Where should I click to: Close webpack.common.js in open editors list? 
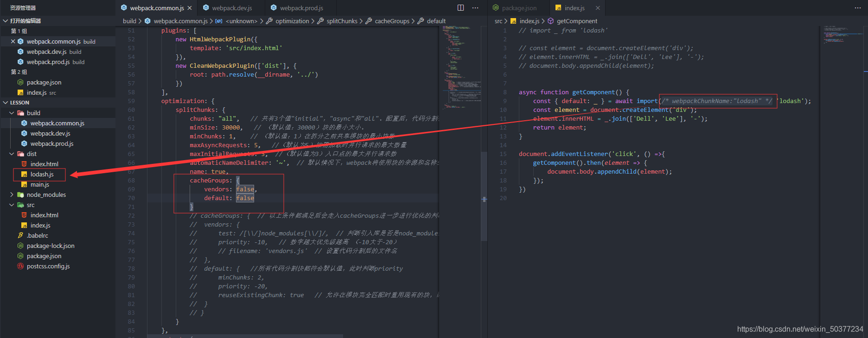tap(13, 41)
